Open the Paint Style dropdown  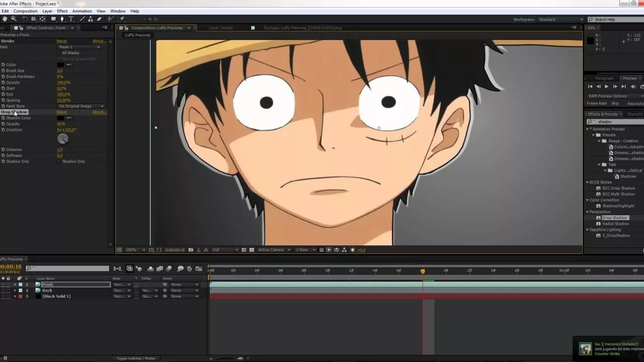pyautogui.click(x=82, y=106)
